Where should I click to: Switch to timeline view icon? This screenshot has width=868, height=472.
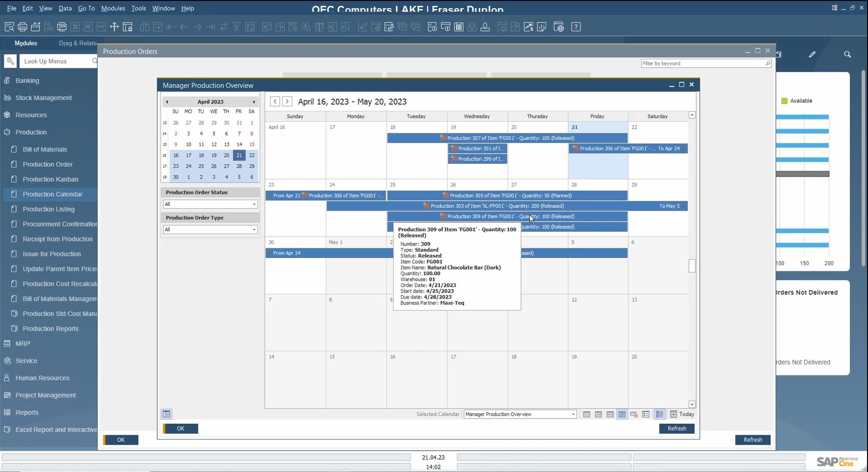tap(634, 414)
